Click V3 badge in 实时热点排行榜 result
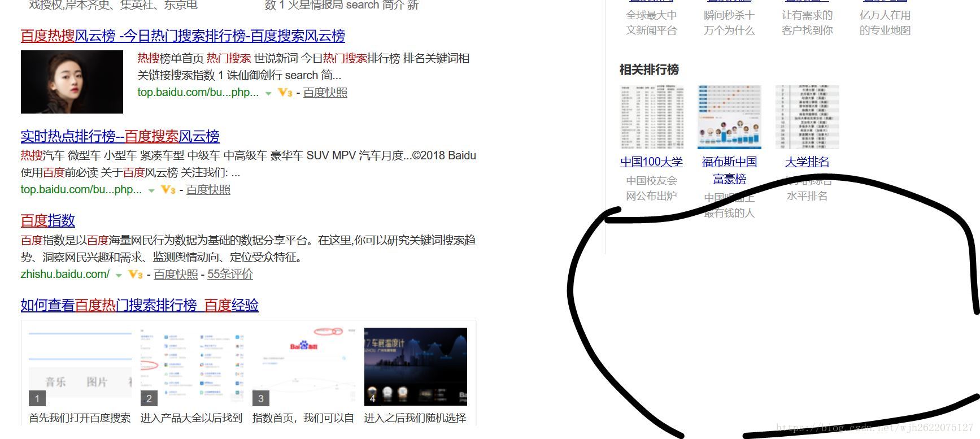 pyautogui.click(x=168, y=190)
